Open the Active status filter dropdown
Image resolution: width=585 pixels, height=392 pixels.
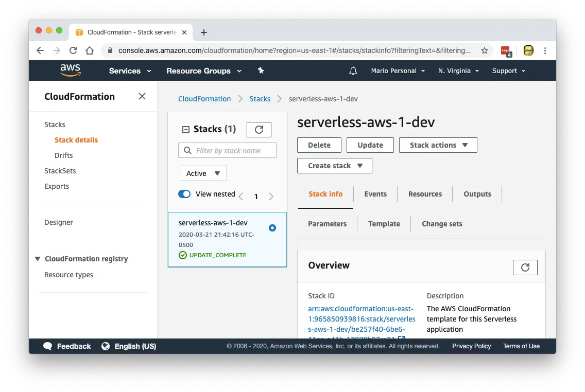204,174
